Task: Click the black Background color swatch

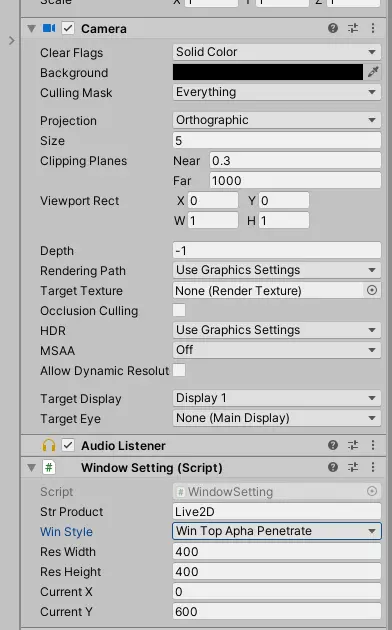Action: click(268, 72)
